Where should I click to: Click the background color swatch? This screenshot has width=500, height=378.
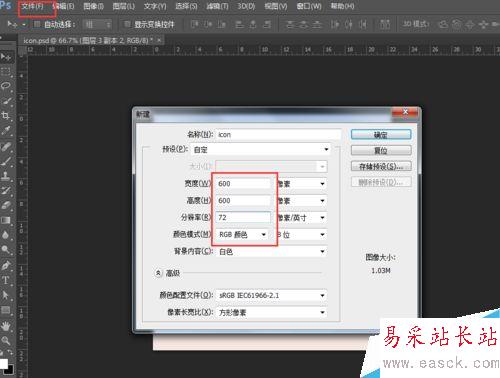(x=10, y=370)
